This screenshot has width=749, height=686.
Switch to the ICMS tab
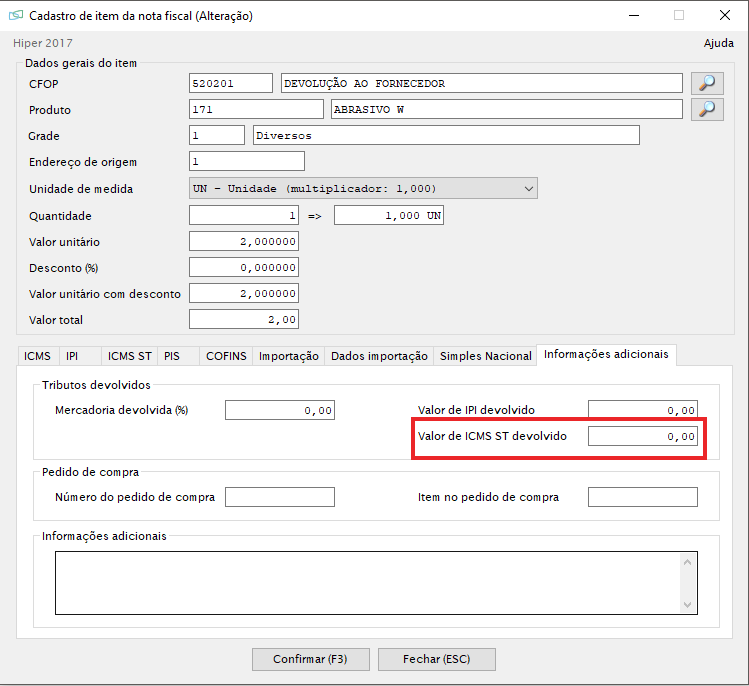pos(37,356)
